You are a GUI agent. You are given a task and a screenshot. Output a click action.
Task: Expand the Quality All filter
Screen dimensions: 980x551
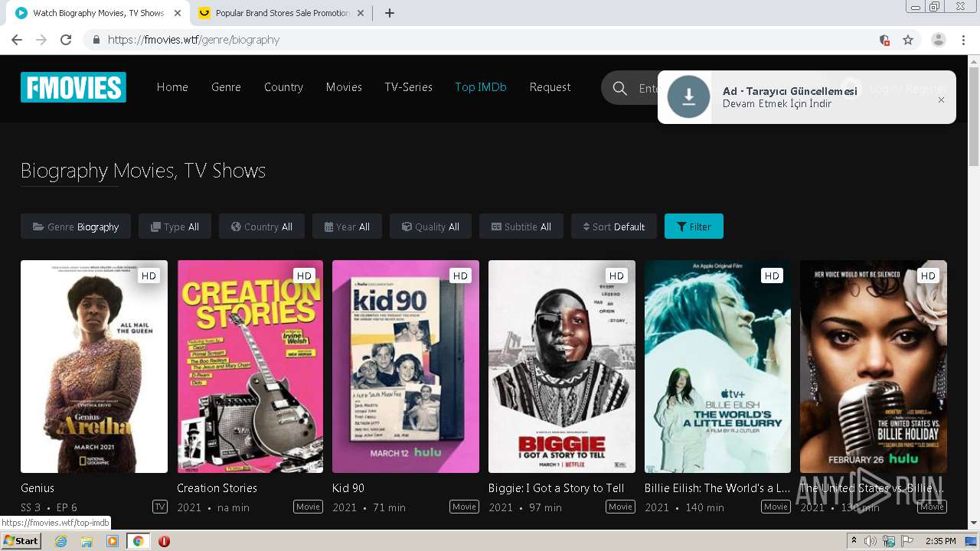coord(430,227)
